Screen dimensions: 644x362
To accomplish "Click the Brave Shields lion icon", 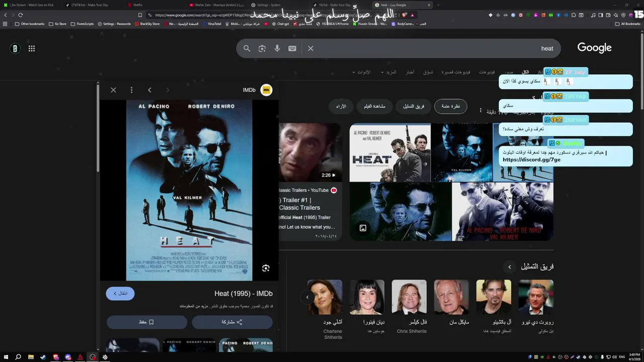I will 405,15.
